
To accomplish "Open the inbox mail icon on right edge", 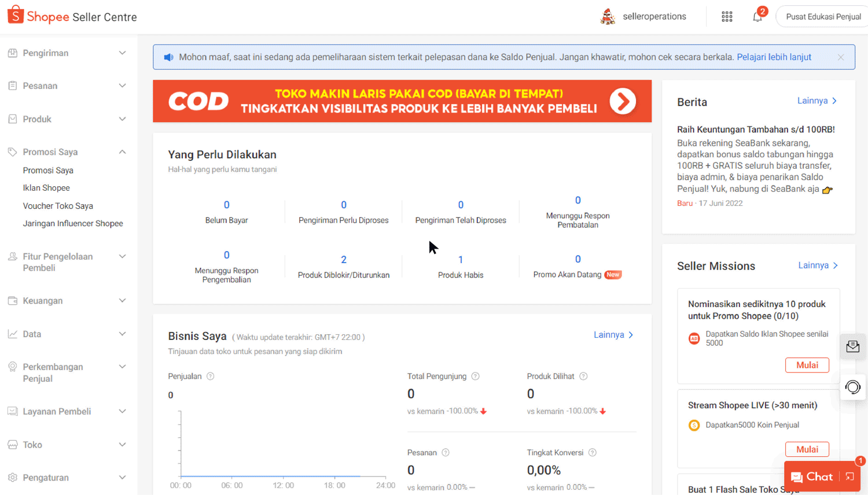I will (x=852, y=346).
